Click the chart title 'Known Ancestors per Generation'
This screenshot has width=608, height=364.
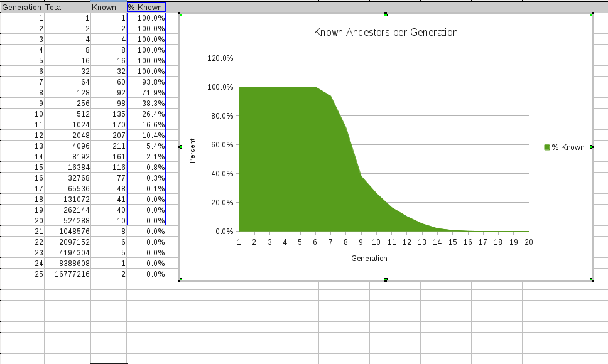tap(386, 32)
